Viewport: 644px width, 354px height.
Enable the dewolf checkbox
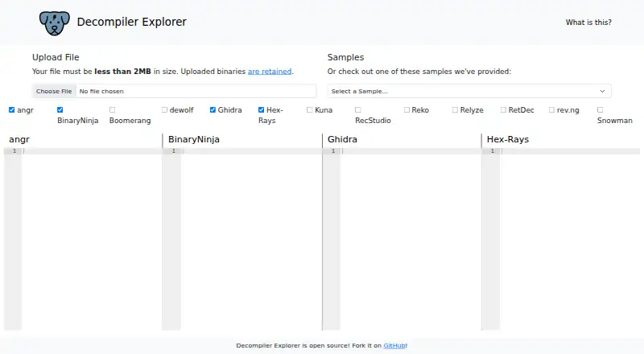[x=164, y=109]
